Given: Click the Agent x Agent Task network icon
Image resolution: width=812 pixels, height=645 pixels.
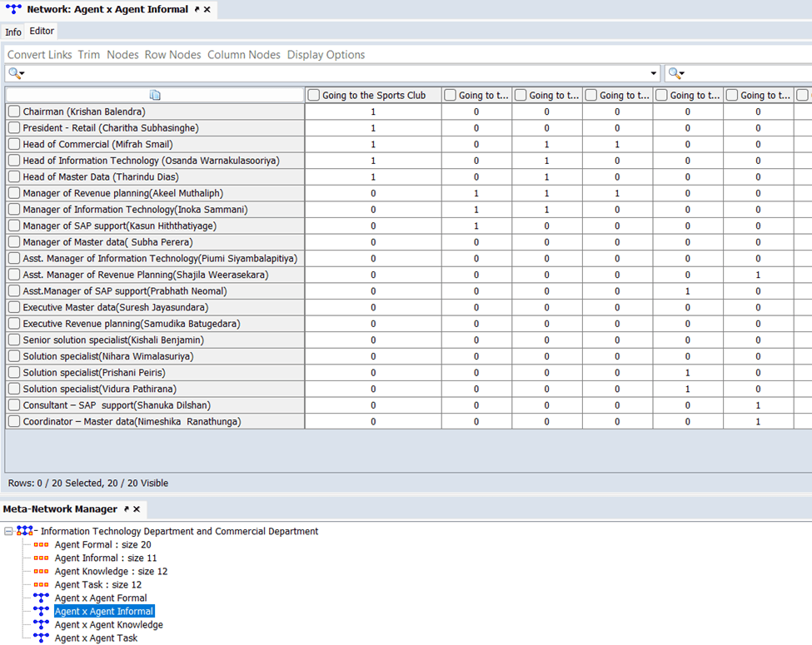Looking at the screenshot, I should click(41, 638).
